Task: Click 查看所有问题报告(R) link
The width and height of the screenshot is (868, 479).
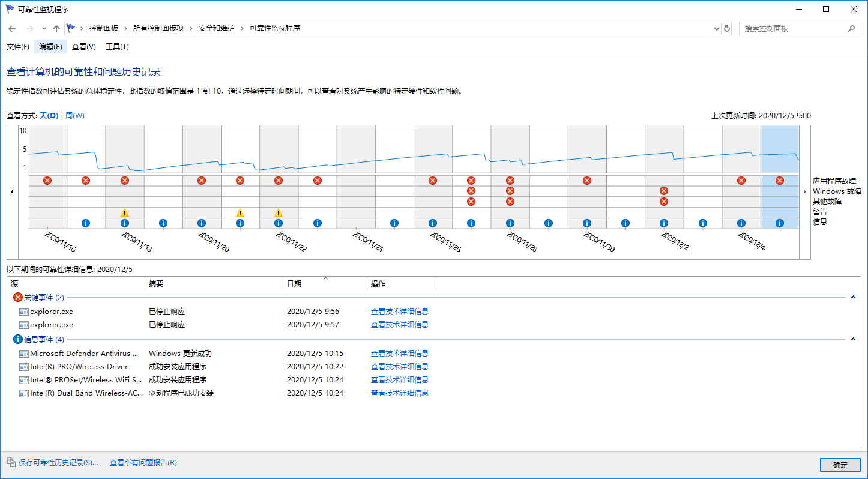Action: (143, 463)
